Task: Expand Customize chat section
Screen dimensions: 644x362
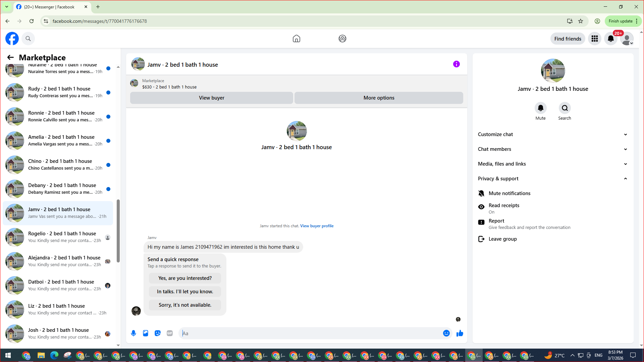Action: pos(552,134)
